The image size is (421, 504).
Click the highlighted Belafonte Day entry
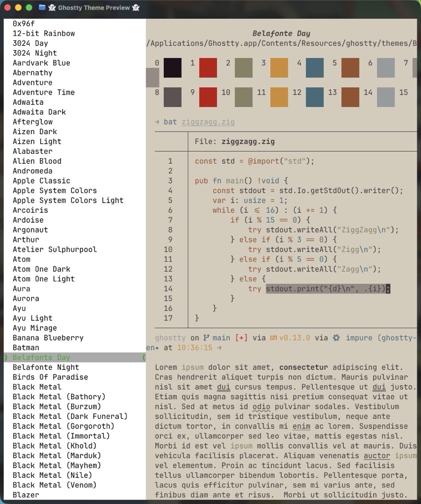coord(75,357)
